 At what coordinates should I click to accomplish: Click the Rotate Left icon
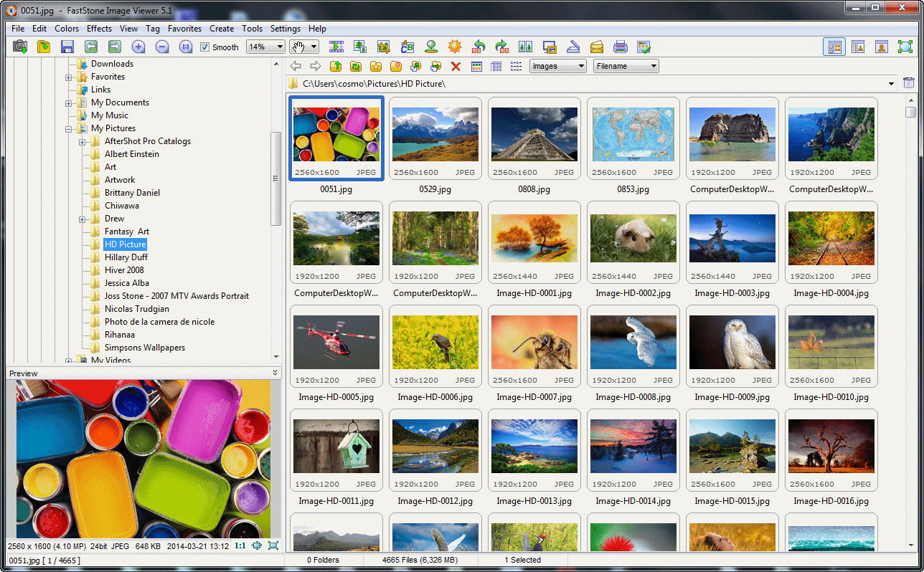pyautogui.click(x=478, y=47)
